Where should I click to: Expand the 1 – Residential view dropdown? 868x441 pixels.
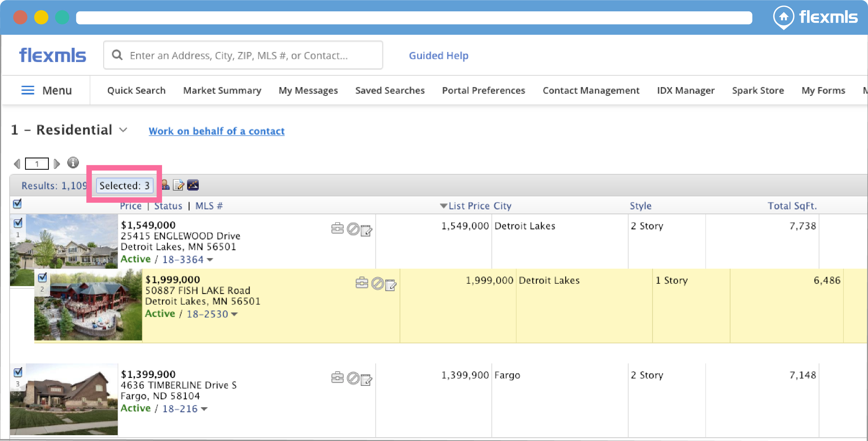pos(123,130)
